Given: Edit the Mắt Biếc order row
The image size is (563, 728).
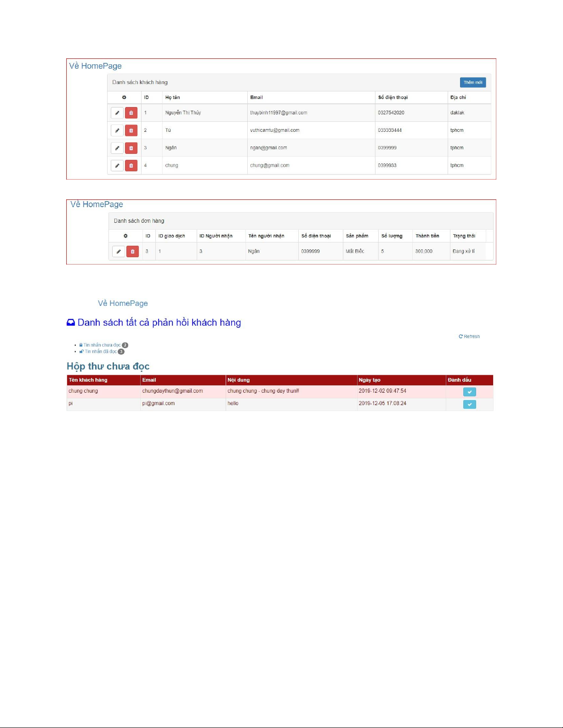Looking at the screenshot, I should [x=119, y=252].
